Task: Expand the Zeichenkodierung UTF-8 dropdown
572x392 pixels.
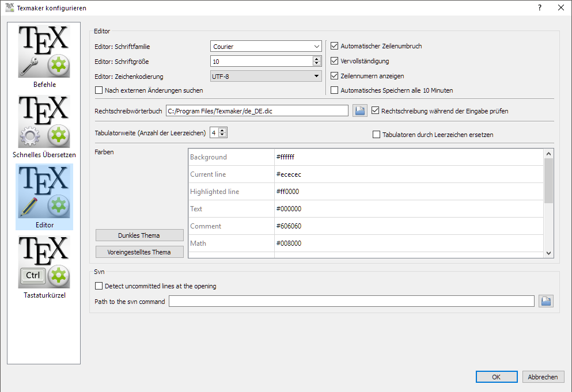Action: coord(266,77)
